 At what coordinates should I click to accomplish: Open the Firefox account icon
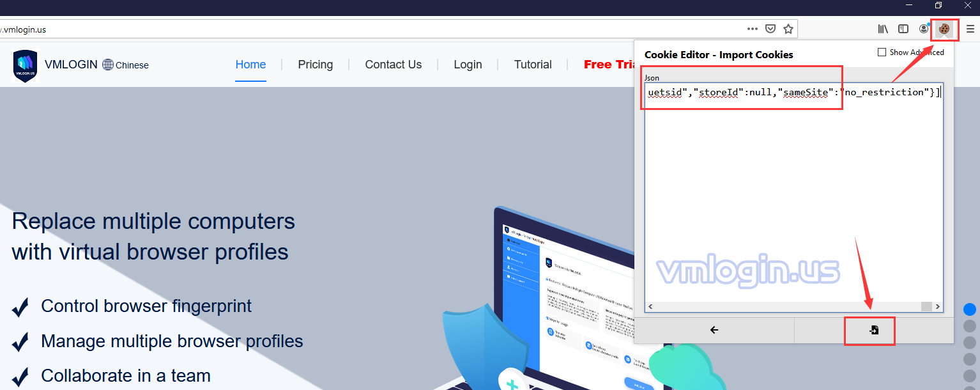tap(924, 29)
